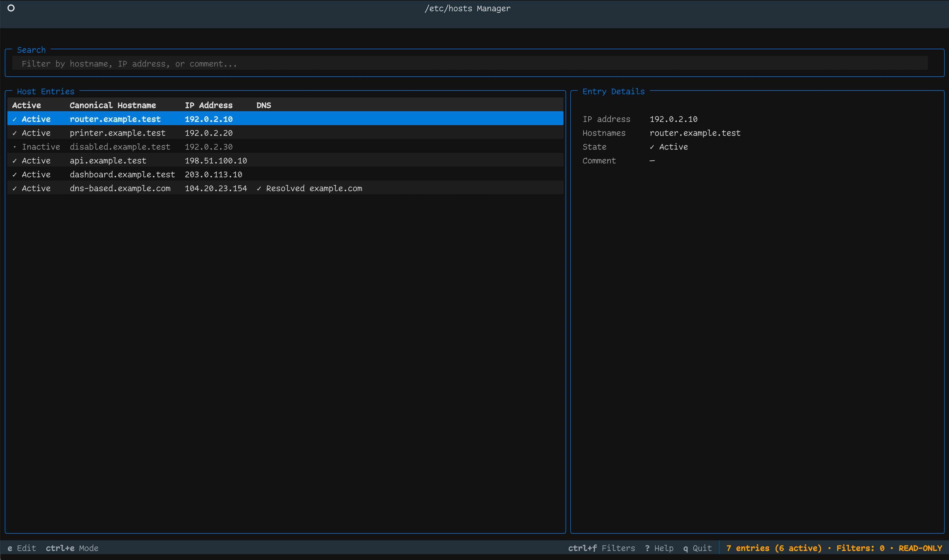Click the Comment label in Entry Details
Screen dimensions: 949x560
point(599,160)
